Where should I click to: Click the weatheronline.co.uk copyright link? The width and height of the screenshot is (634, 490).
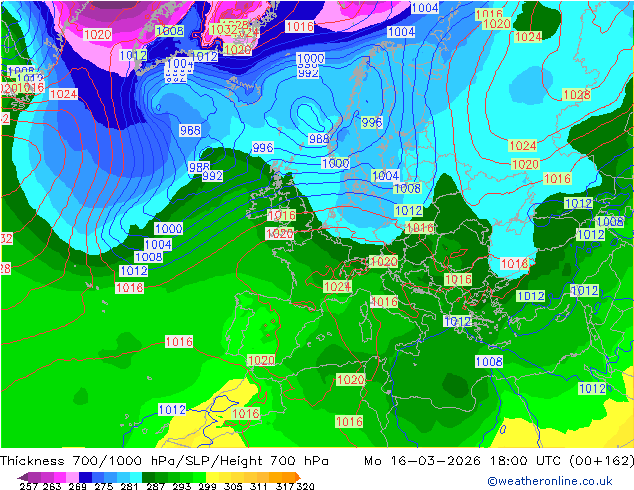pyautogui.click(x=550, y=481)
